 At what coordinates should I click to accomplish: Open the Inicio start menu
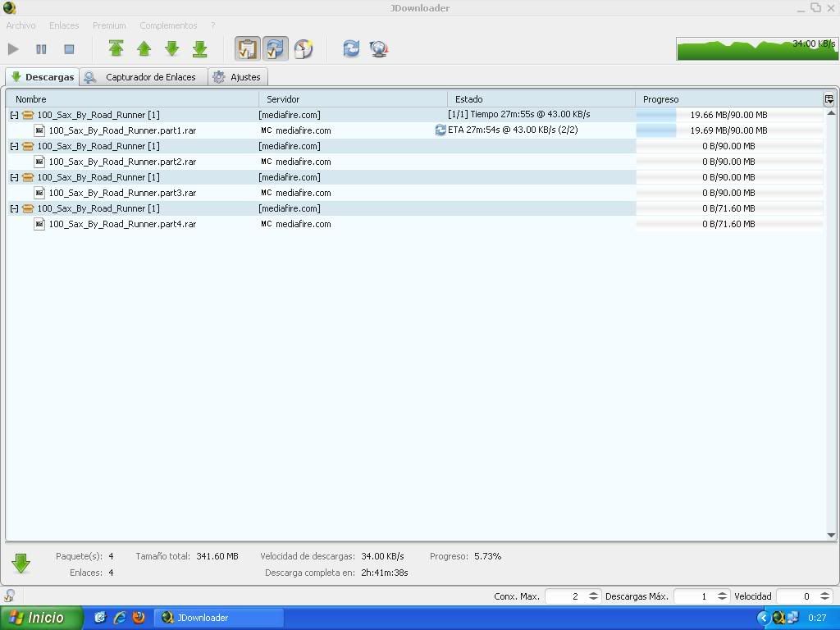[42, 618]
